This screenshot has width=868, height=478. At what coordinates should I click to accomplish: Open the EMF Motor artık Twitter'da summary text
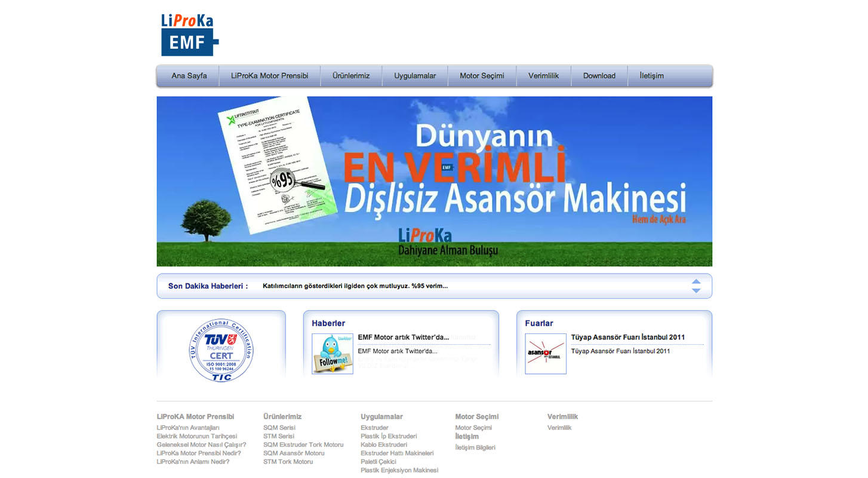398,351
